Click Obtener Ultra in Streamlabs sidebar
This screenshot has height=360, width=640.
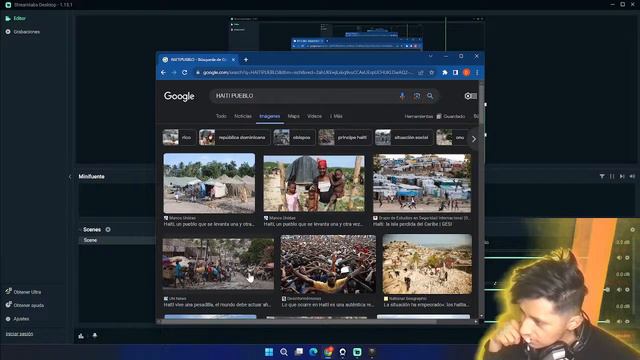point(23,292)
